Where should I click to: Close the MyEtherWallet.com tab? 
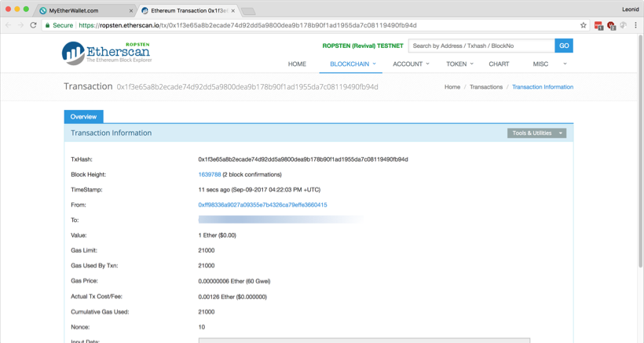pos(131,11)
